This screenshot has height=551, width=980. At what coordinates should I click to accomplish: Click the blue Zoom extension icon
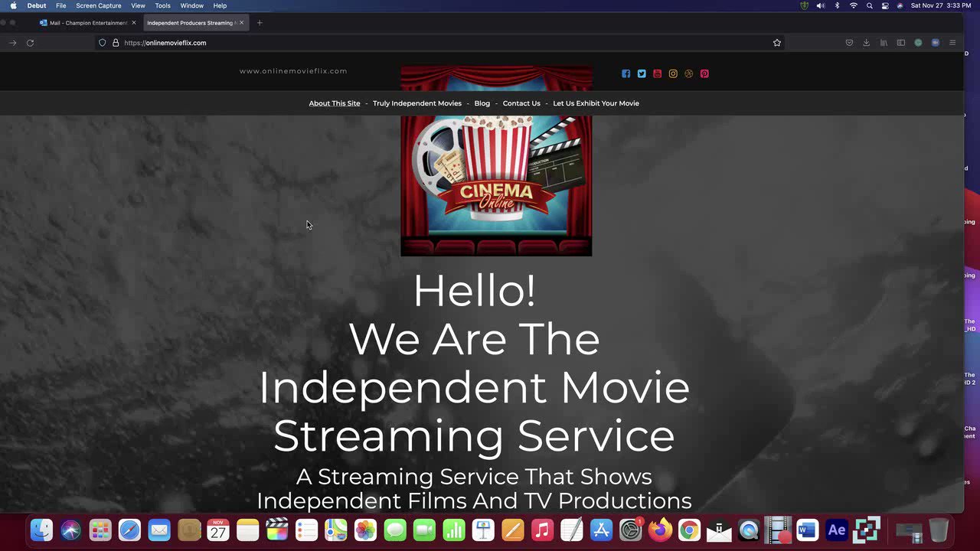935,43
